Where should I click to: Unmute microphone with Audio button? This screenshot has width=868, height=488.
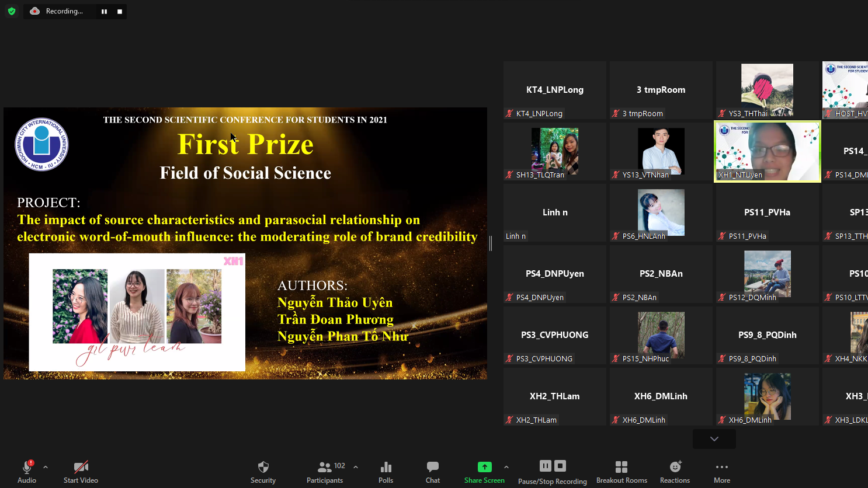(x=27, y=467)
